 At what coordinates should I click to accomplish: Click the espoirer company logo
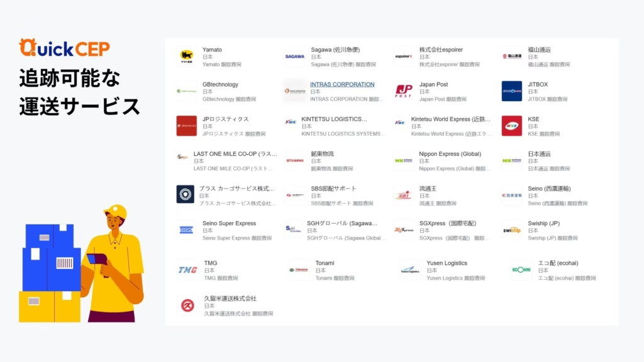(403, 56)
